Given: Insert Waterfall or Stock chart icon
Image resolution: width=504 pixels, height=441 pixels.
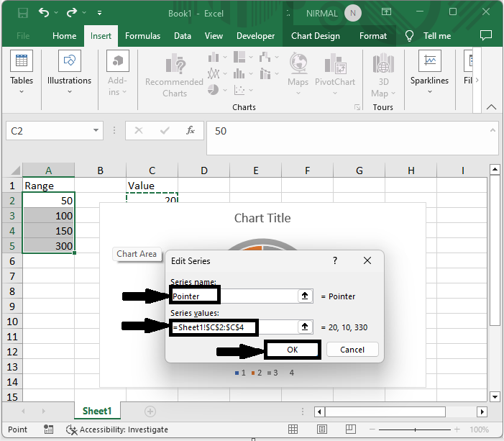Looking at the screenshot, I should [x=265, y=58].
